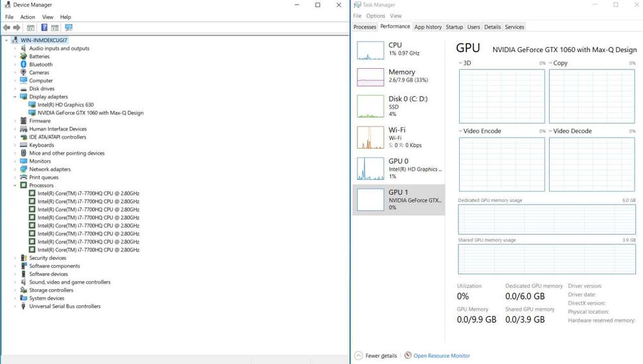
Task: Open the File menu in Device Manager
Action: click(x=9, y=17)
